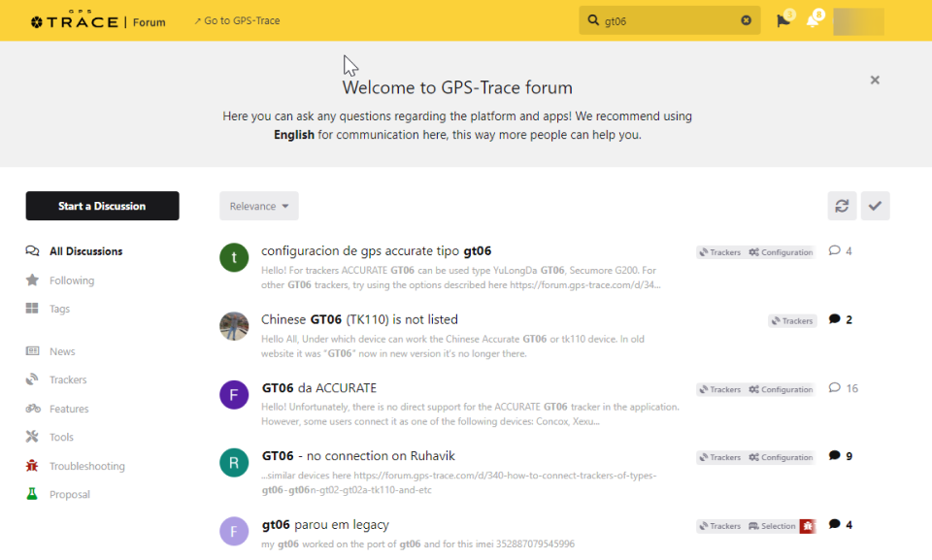Click the GPS-Trace Forum logo
This screenshot has height=560, width=932.
click(x=98, y=20)
